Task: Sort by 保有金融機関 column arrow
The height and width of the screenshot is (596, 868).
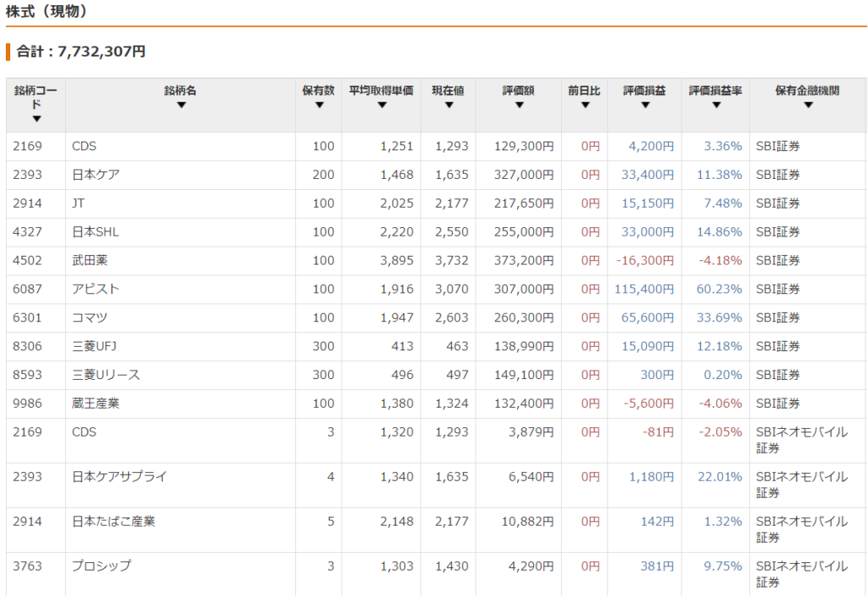Action: tap(808, 104)
